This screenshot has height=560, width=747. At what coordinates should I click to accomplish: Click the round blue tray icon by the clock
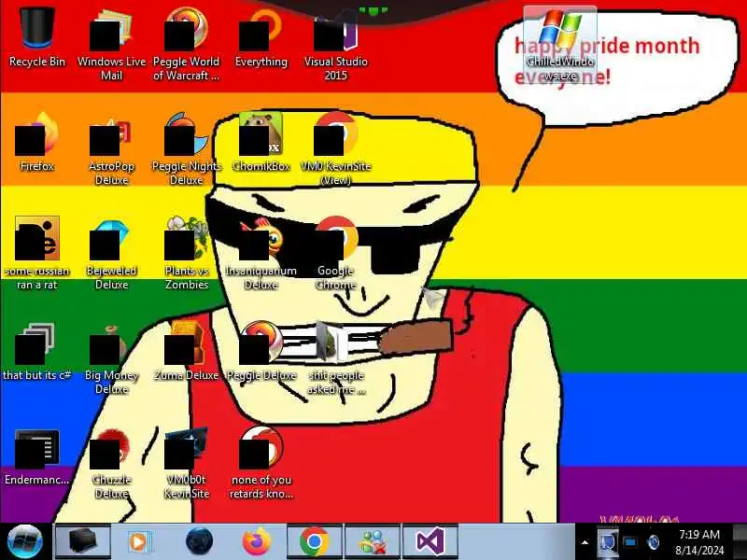click(x=653, y=542)
